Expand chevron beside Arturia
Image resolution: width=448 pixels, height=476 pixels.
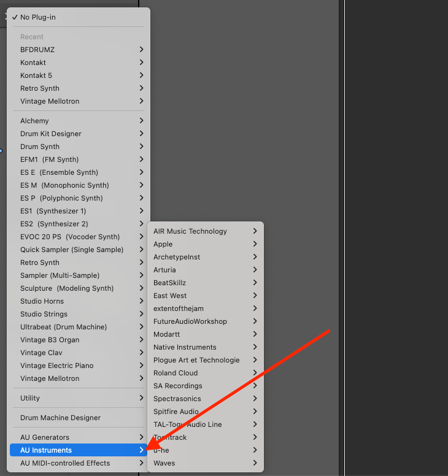click(255, 269)
